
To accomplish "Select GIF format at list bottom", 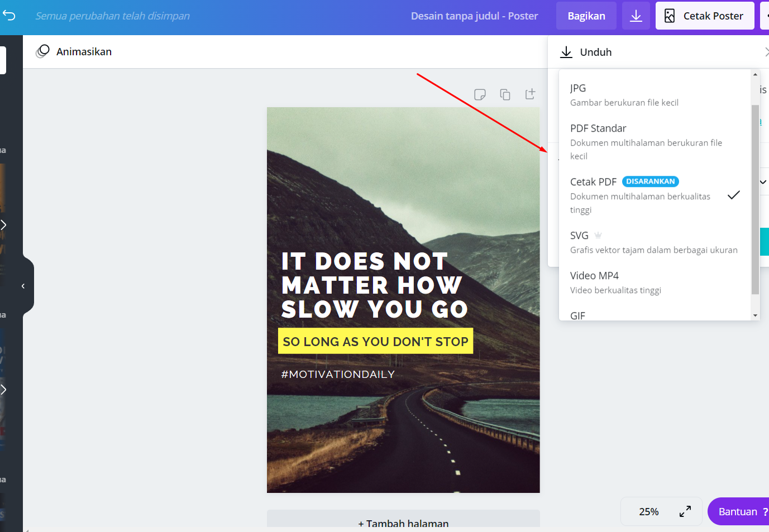I will [x=578, y=315].
